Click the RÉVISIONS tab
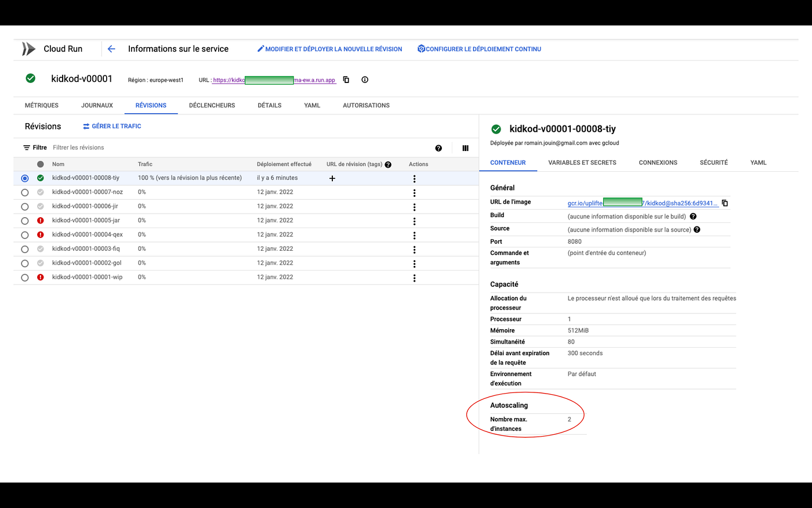The width and height of the screenshot is (812, 508). click(151, 105)
